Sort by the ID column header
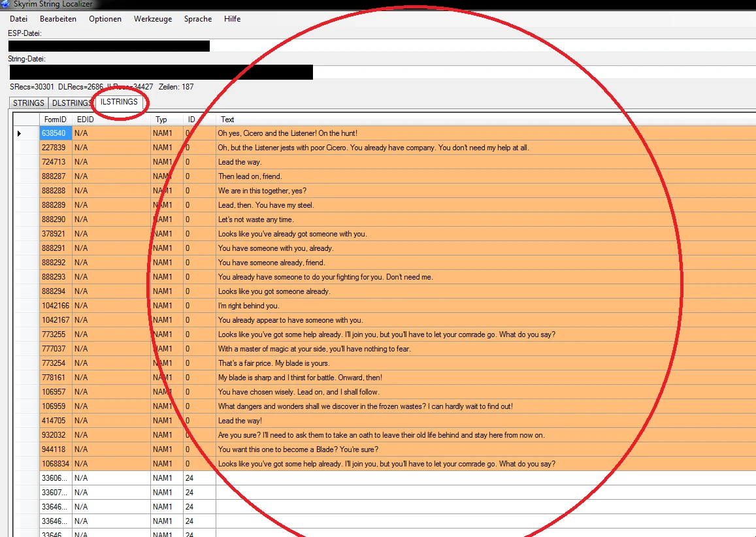This screenshot has height=537, width=756. 199,119
